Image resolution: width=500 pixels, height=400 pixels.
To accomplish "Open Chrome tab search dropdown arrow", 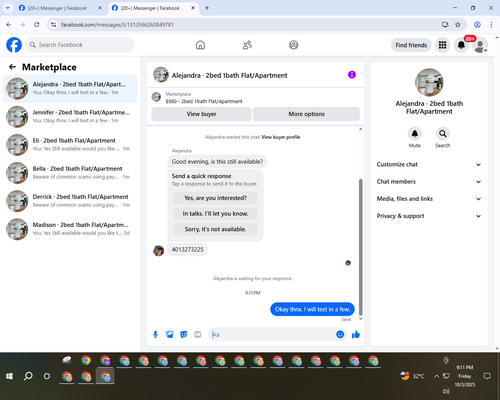I will pos(8,8).
